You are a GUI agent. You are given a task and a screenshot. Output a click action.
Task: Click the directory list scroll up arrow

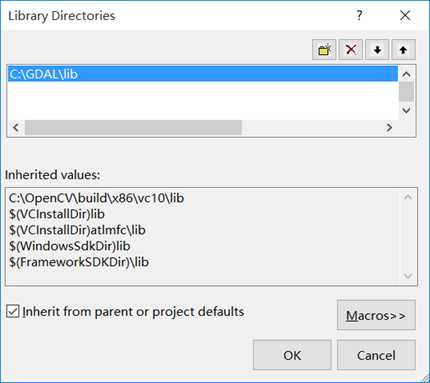pyautogui.click(x=406, y=74)
